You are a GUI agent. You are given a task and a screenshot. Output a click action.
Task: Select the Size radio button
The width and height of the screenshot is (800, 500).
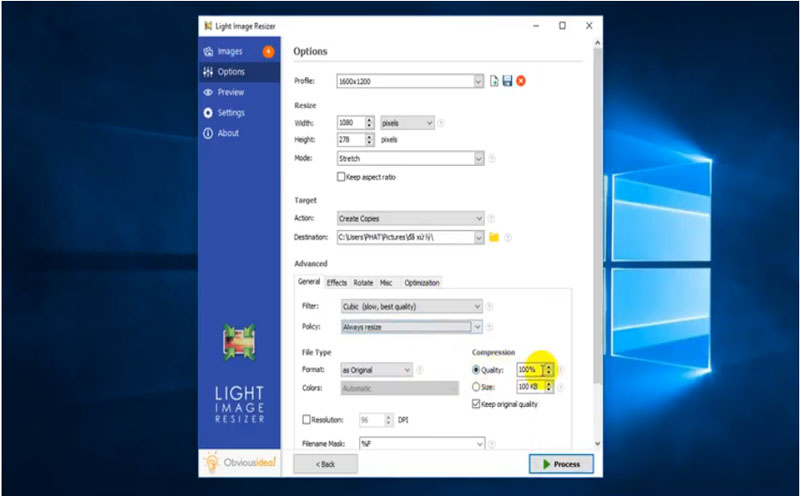(x=476, y=387)
